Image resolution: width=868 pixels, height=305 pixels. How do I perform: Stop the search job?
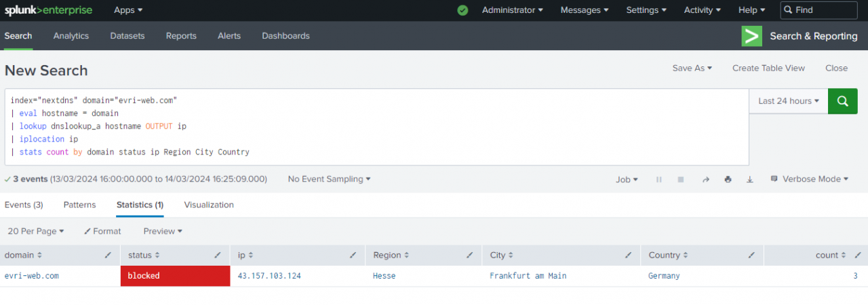click(x=681, y=180)
